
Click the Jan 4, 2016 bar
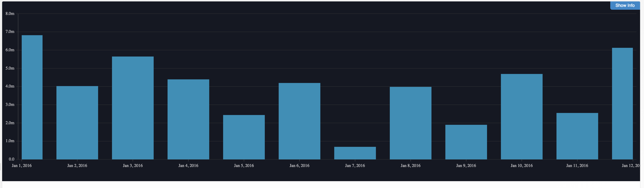188,119
